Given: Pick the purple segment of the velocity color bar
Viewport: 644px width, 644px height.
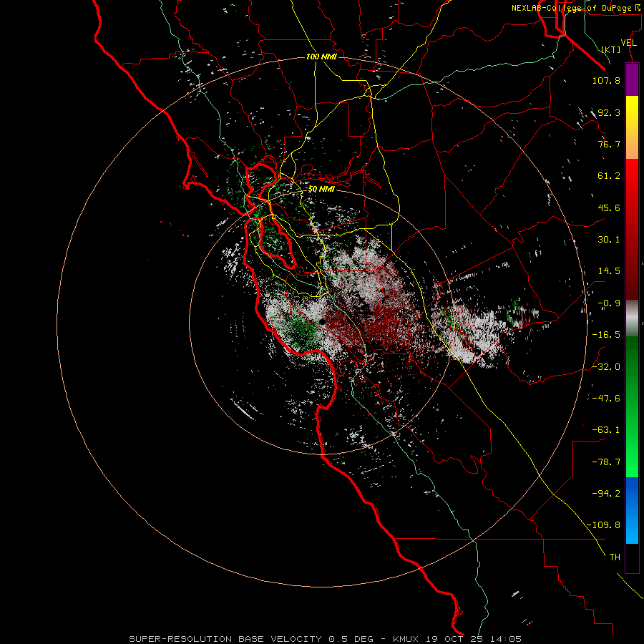Looking at the screenshot, I should [x=632, y=79].
